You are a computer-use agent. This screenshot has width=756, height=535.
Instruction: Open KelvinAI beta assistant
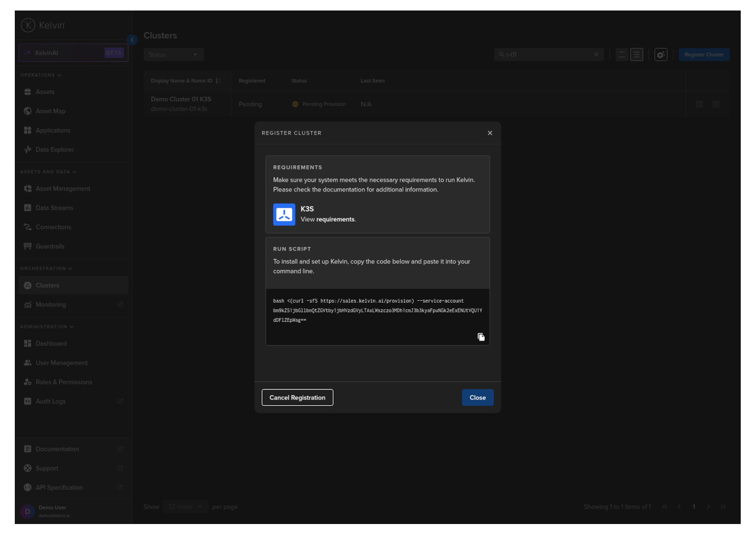click(x=73, y=53)
